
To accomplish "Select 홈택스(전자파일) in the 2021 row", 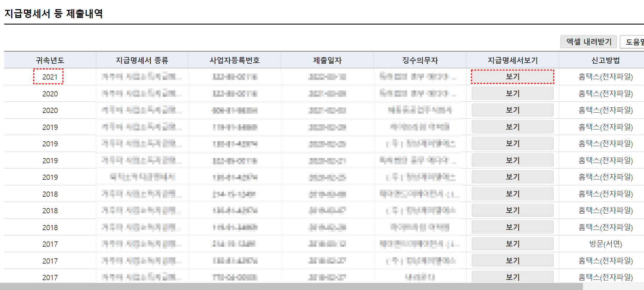I will click(605, 77).
